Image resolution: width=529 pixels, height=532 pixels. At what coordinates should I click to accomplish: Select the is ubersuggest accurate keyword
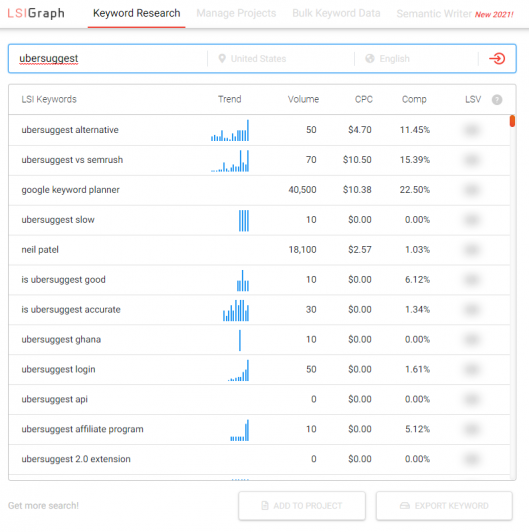click(71, 309)
